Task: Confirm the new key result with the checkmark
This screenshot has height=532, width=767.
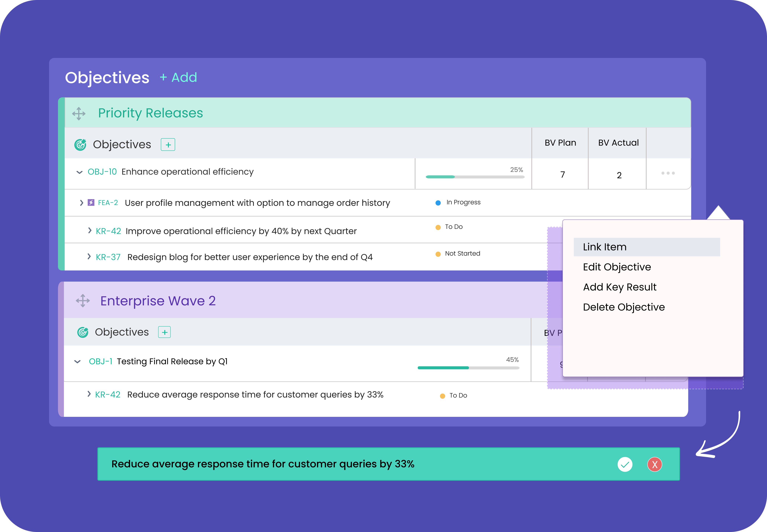Action: pos(625,464)
